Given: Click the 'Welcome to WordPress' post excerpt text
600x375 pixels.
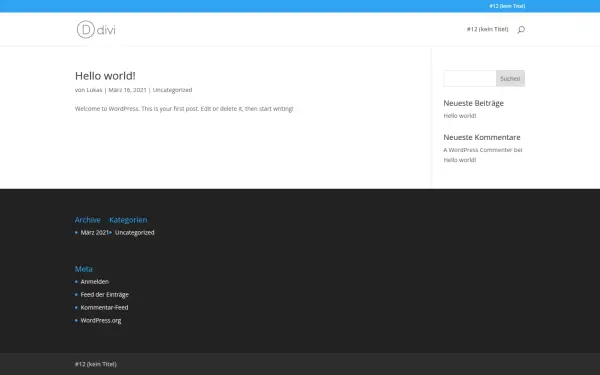Looking at the screenshot, I should 184,109.
